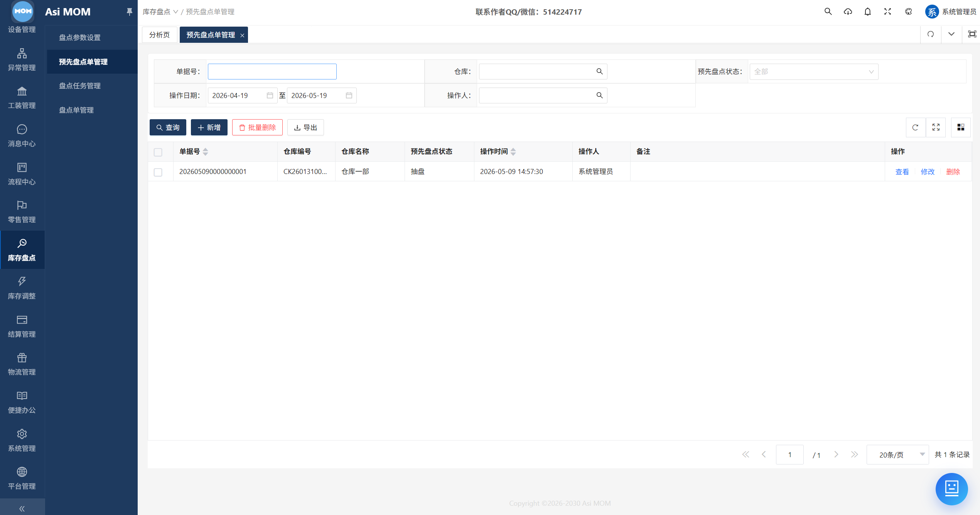Check the row 202605090000000001 checkbox
Viewport: 980px width, 515px height.
158,172
